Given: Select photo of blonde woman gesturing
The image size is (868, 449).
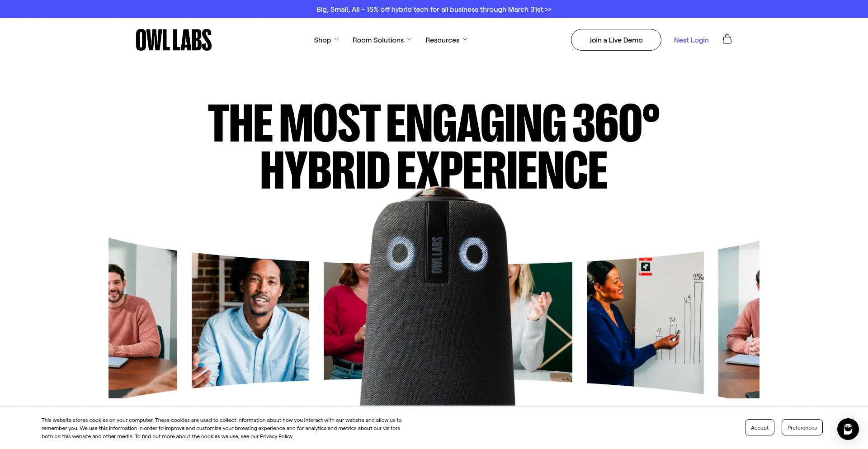Looking at the screenshot, I should click(x=541, y=322).
